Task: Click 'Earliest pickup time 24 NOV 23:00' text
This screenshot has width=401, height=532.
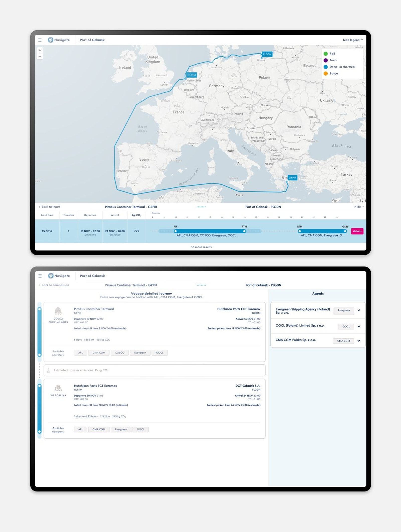Action: tap(233, 405)
